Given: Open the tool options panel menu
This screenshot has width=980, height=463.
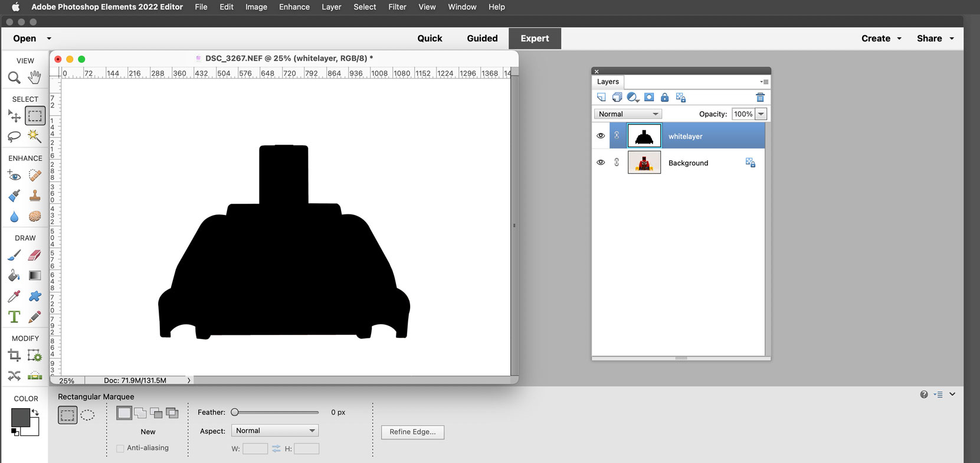Looking at the screenshot, I should coord(938,394).
